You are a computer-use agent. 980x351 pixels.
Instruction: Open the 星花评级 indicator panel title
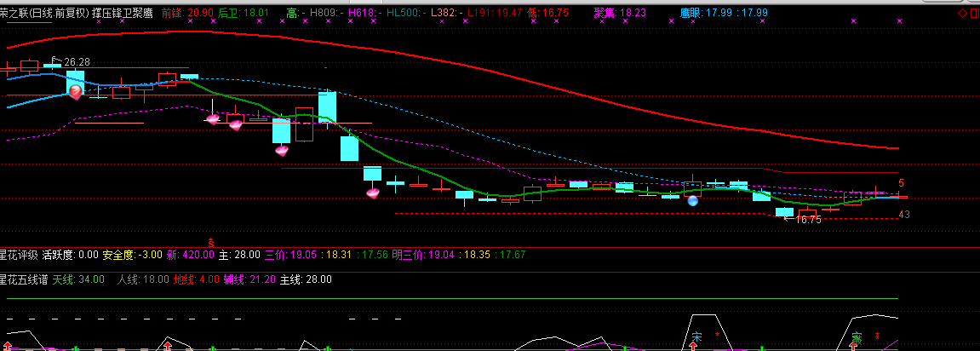click(x=18, y=254)
